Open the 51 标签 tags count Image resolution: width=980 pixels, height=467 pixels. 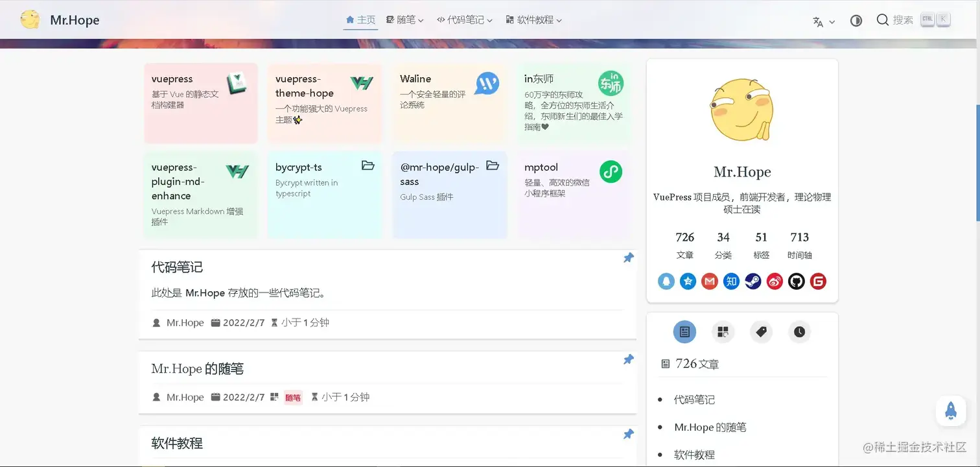click(x=762, y=245)
